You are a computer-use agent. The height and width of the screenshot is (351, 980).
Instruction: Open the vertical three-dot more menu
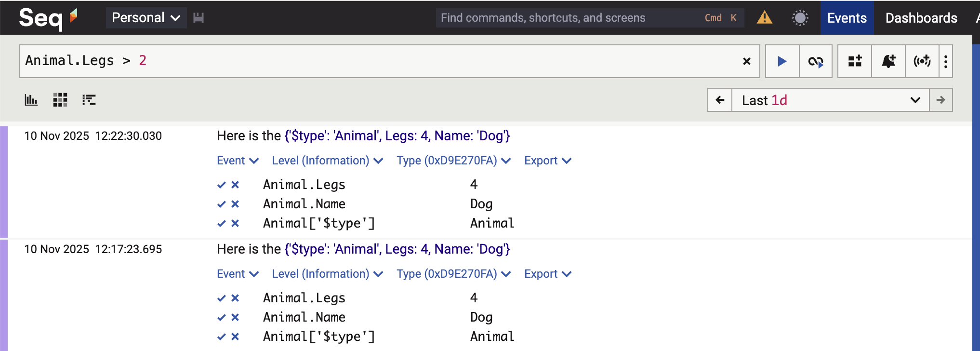pyautogui.click(x=946, y=61)
